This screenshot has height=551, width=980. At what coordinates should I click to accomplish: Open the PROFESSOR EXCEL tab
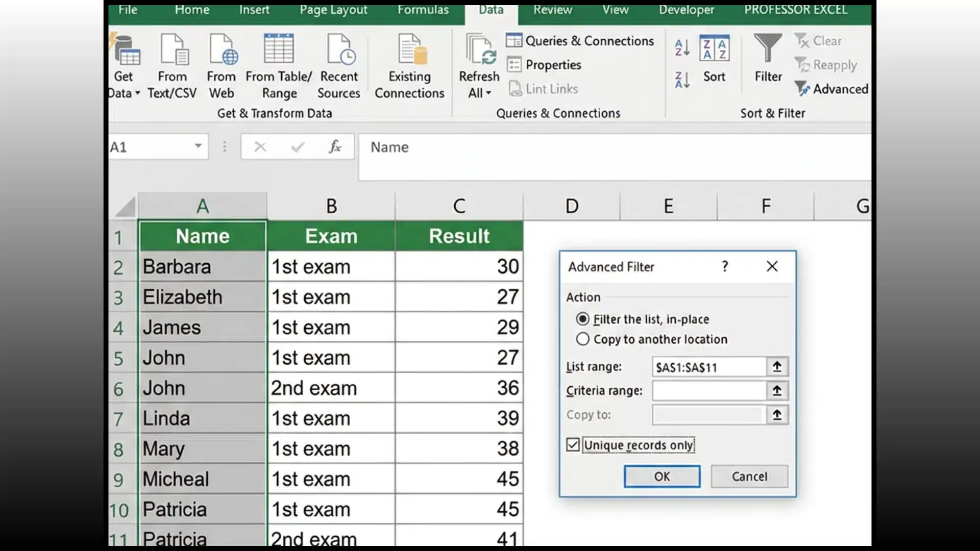[796, 10]
